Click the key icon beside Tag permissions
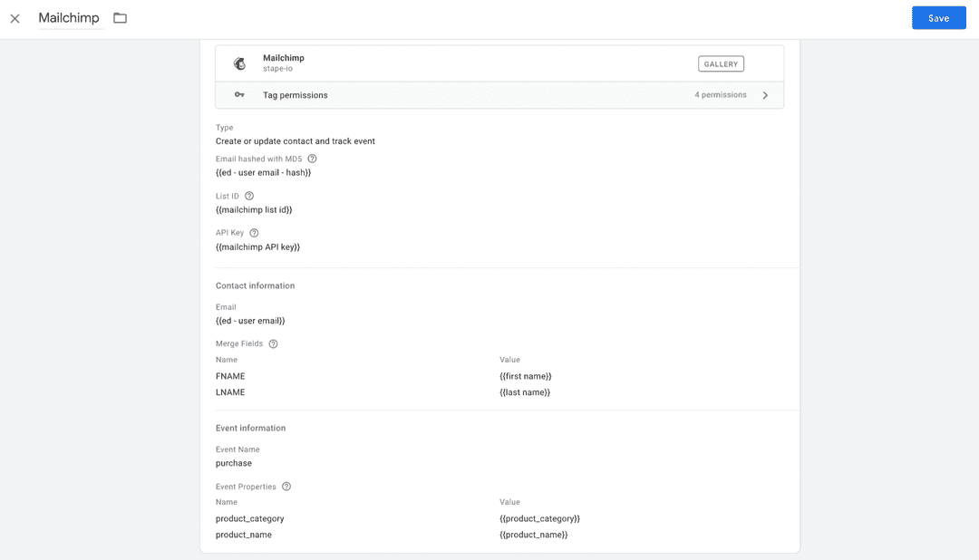 coord(239,94)
